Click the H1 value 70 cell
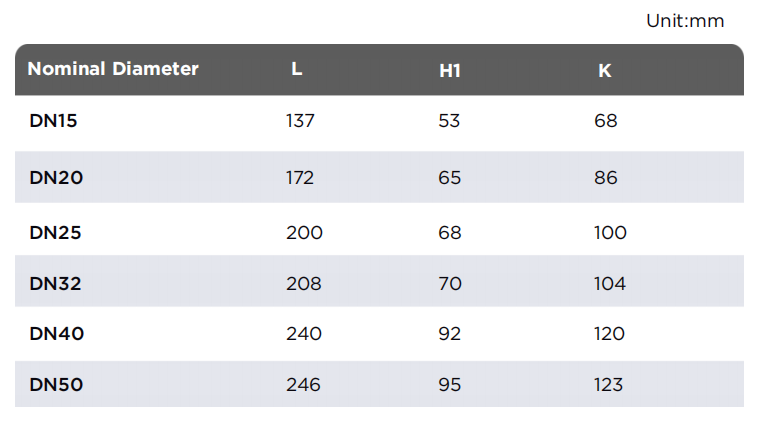This screenshot has width=776, height=427. click(x=450, y=284)
